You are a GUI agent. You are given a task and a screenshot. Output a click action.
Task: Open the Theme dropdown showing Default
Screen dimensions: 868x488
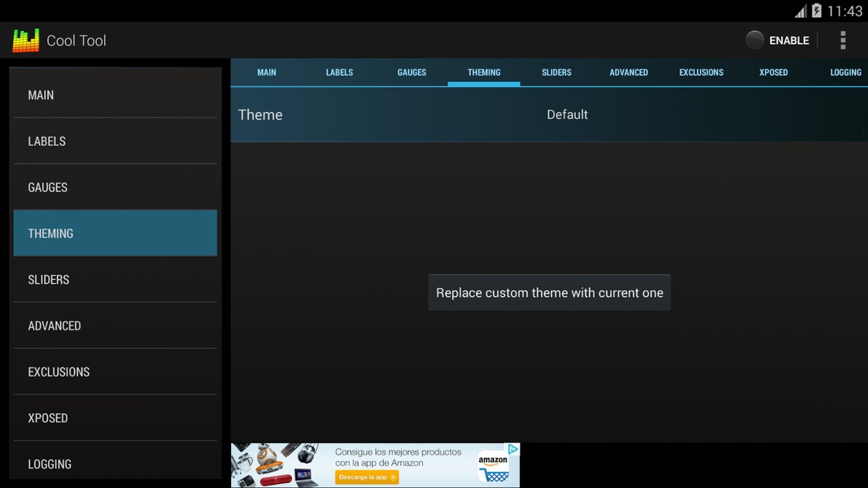coord(567,115)
